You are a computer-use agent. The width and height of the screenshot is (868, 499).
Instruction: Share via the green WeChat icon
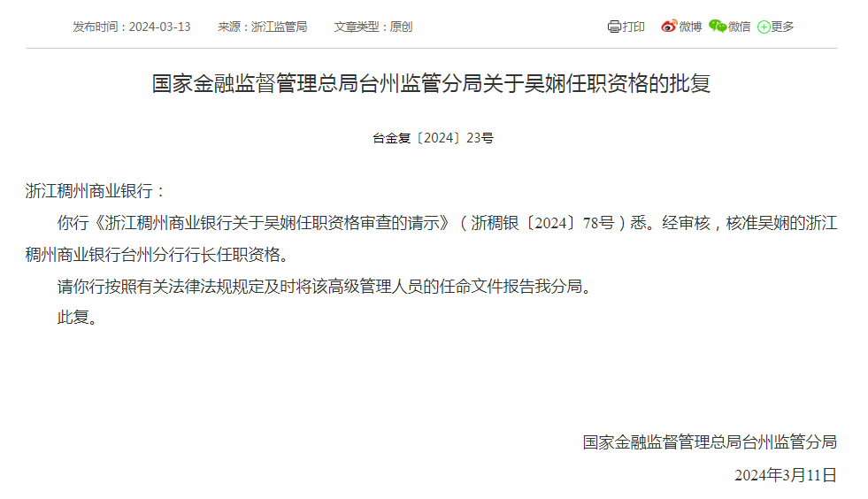718,26
